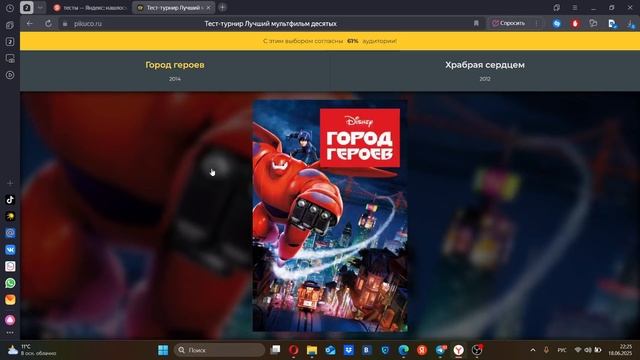This screenshot has height=360, width=640.
Task: Bookmark this page with the bookmark icon
Action: coord(476,24)
